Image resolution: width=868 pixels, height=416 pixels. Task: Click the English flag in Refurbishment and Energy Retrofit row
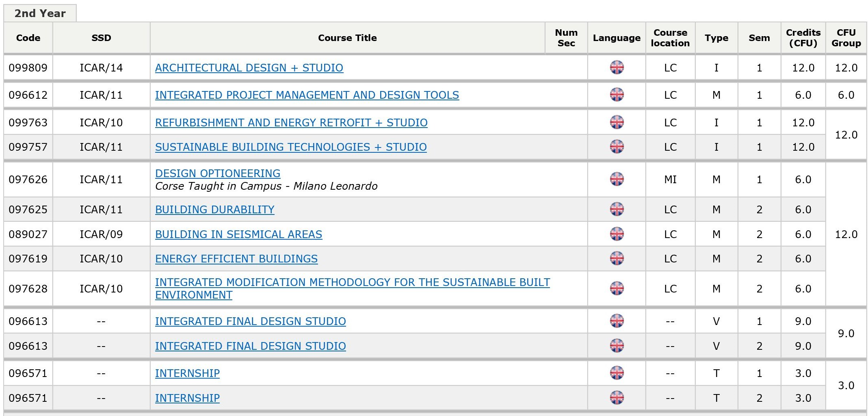(x=617, y=122)
